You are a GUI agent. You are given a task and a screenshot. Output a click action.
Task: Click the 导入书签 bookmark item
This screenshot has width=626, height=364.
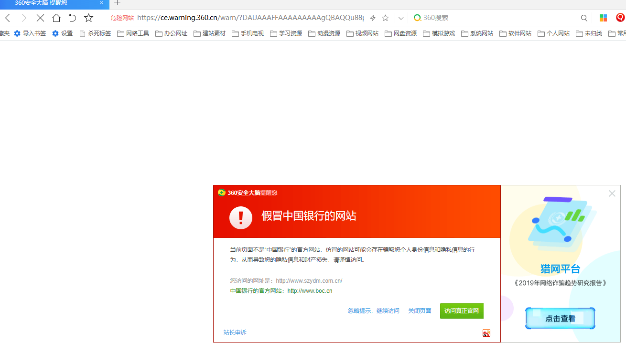(30, 33)
